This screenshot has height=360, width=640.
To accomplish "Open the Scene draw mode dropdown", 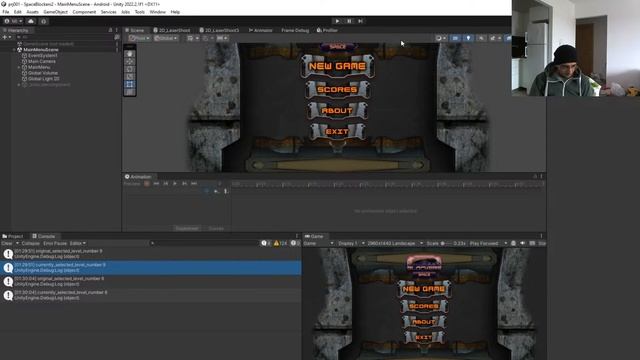I will [441, 38].
